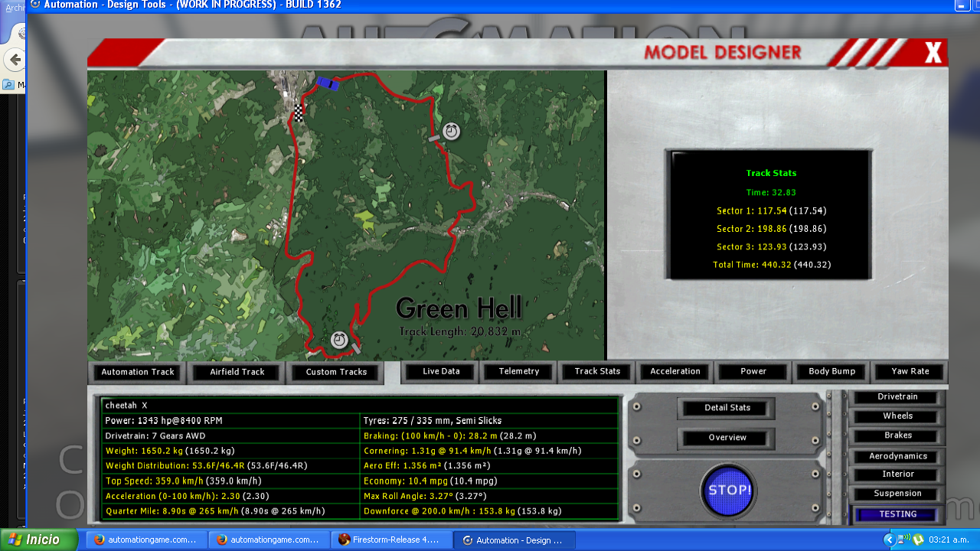The height and width of the screenshot is (551, 980).
Task: Go to the Drivetrain section
Action: point(897,397)
